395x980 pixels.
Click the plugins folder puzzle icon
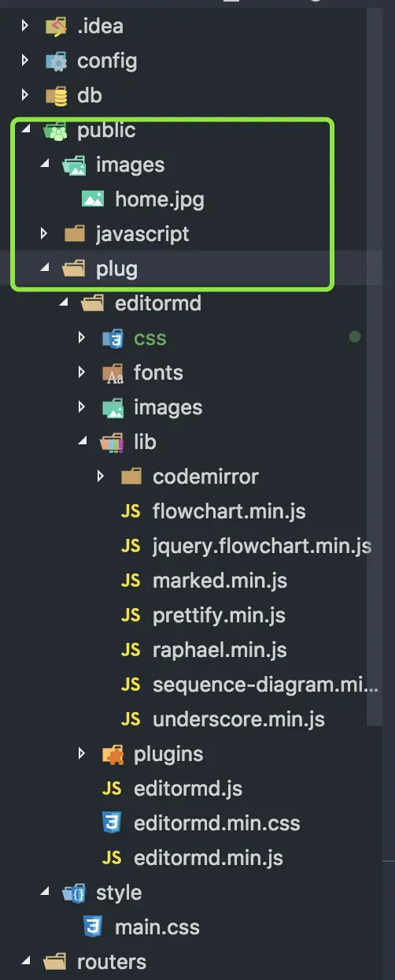[x=113, y=755]
